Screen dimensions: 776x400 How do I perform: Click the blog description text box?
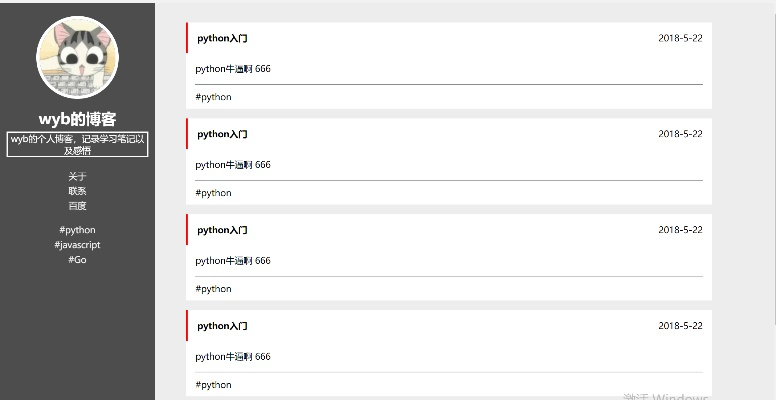click(77, 144)
